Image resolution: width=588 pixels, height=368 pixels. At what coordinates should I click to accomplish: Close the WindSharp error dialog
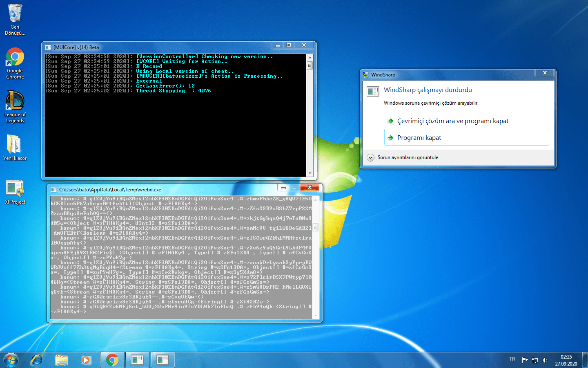[545, 73]
